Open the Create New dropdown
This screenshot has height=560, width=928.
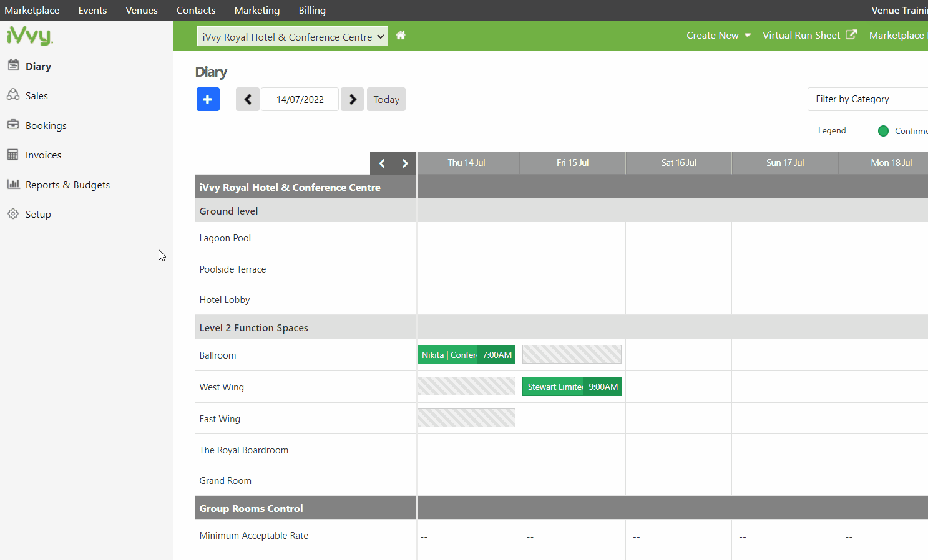tap(718, 36)
